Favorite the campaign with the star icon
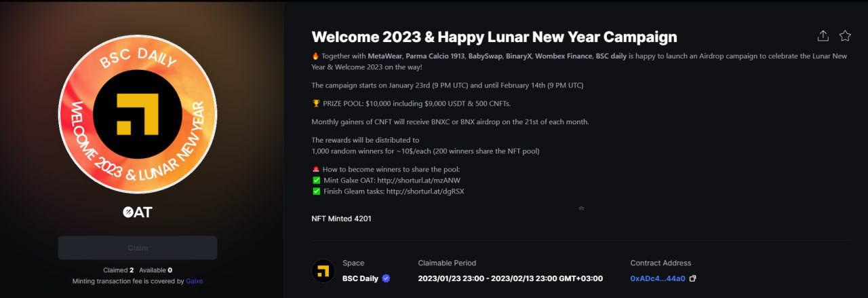 tap(845, 36)
